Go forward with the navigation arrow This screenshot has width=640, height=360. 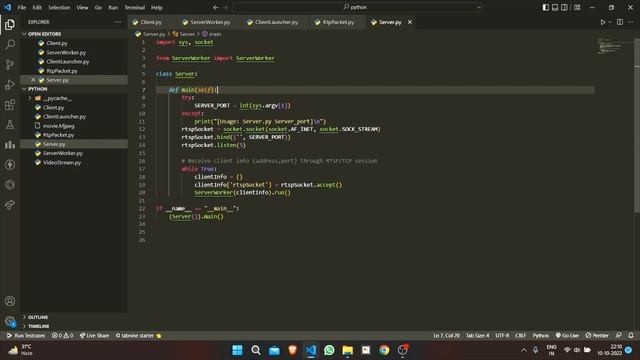[226, 7]
